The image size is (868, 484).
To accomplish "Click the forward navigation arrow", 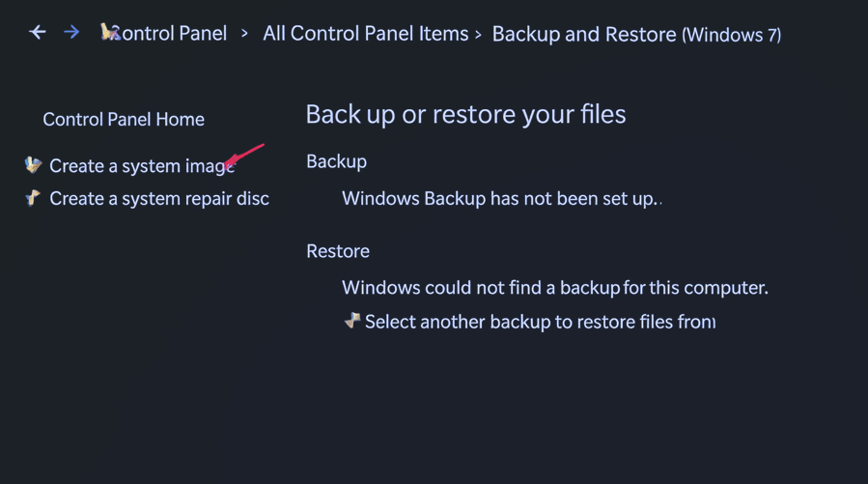I will [71, 33].
